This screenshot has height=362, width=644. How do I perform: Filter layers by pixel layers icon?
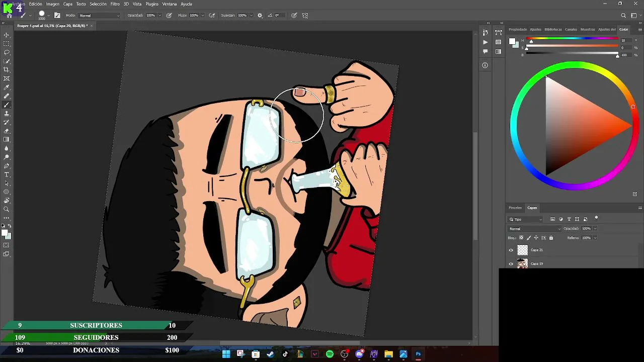pos(552,219)
